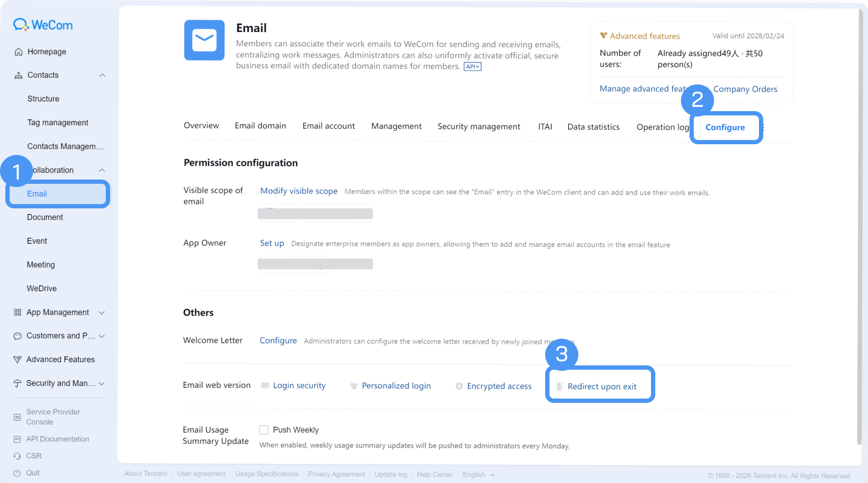Image resolution: width=868 pixels, height=483 pixels.
Task: Open Personalized login settings
Action: pos(396,386)
